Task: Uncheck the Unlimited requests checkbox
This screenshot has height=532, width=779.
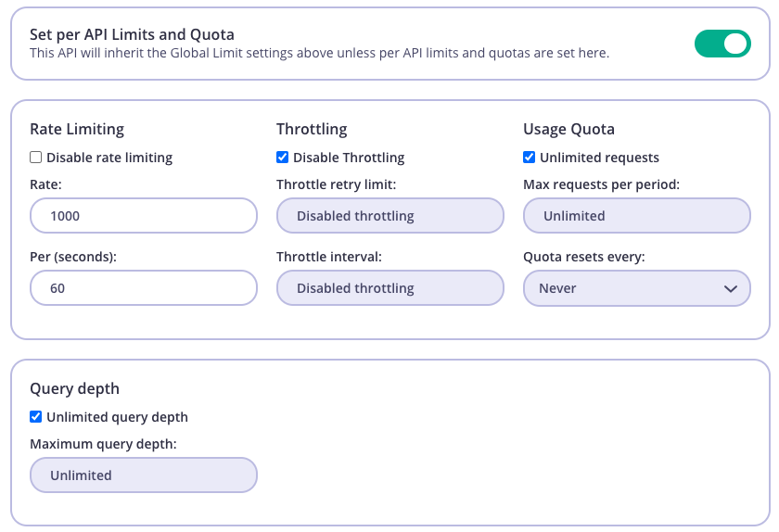Action: [530, 158]
